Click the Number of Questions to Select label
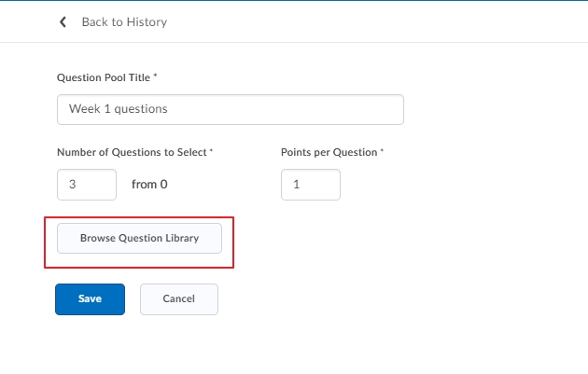Viewport: 588px width, 374px height. click(x=132, y=152)
